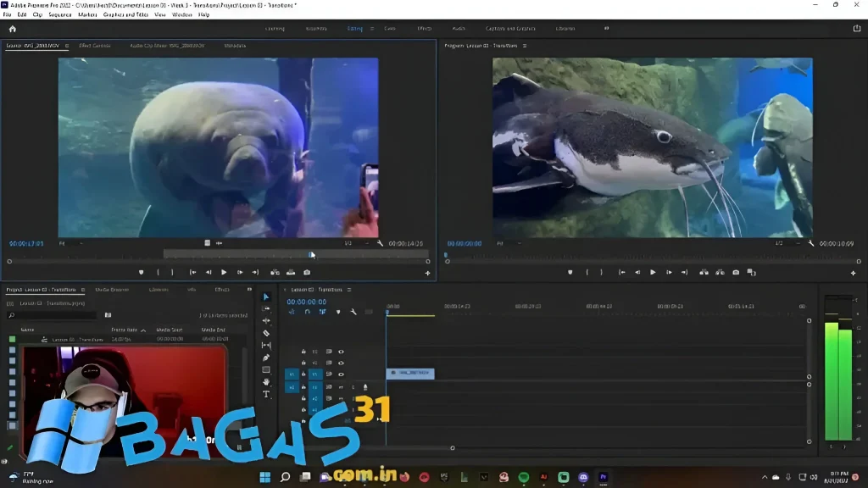The image size is (868, 488).
Task: Click New Bin icon in Project panel
Action: [x=108, y=315]
